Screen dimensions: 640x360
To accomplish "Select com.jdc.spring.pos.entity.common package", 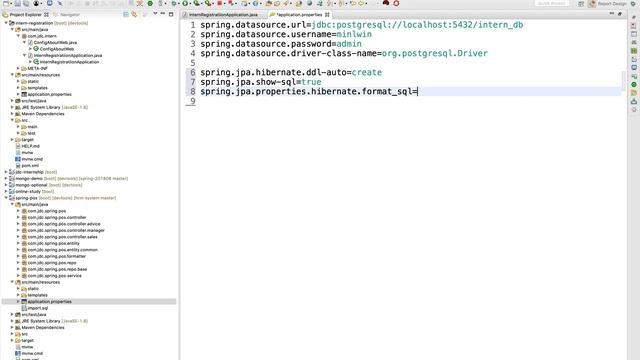I will coord(62,250).
